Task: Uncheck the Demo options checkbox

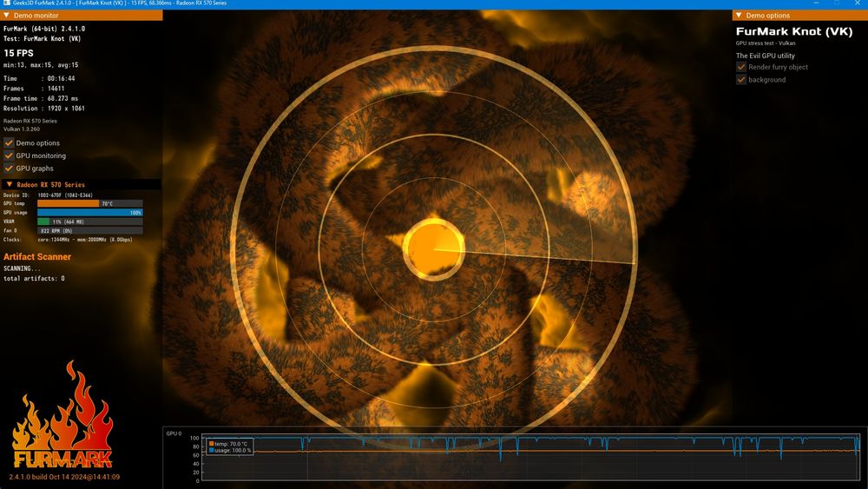Action: click(9, 143)
